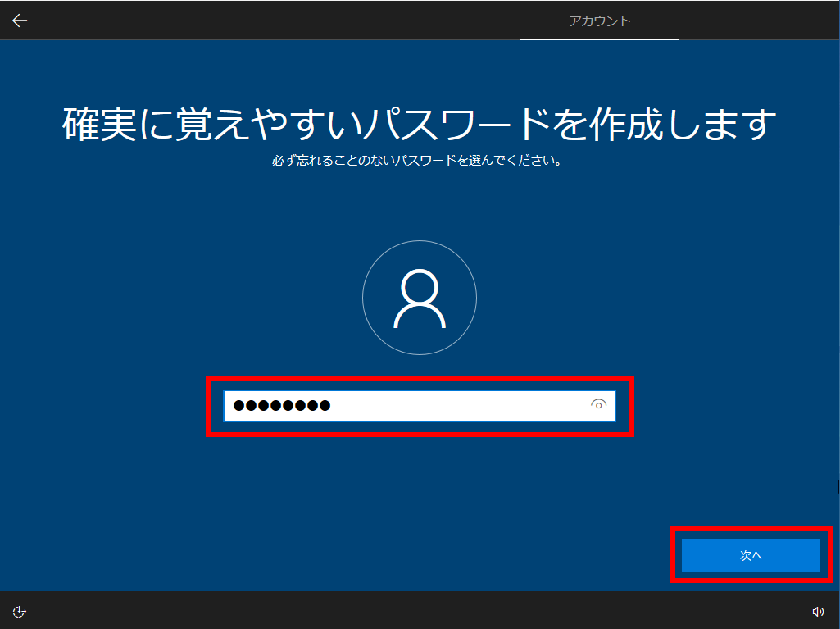The height and width of the screenshot is (629, 840).
Task: Reveal password with the eye icon
Action: (598, 404)
